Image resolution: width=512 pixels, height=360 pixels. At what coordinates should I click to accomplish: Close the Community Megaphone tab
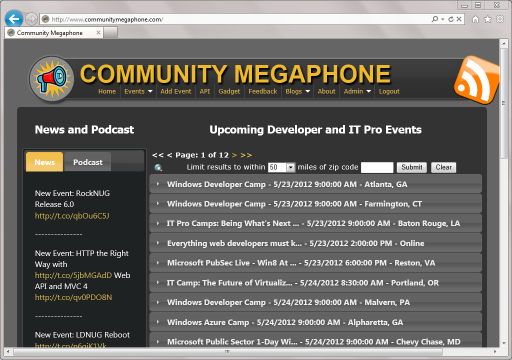98,33
